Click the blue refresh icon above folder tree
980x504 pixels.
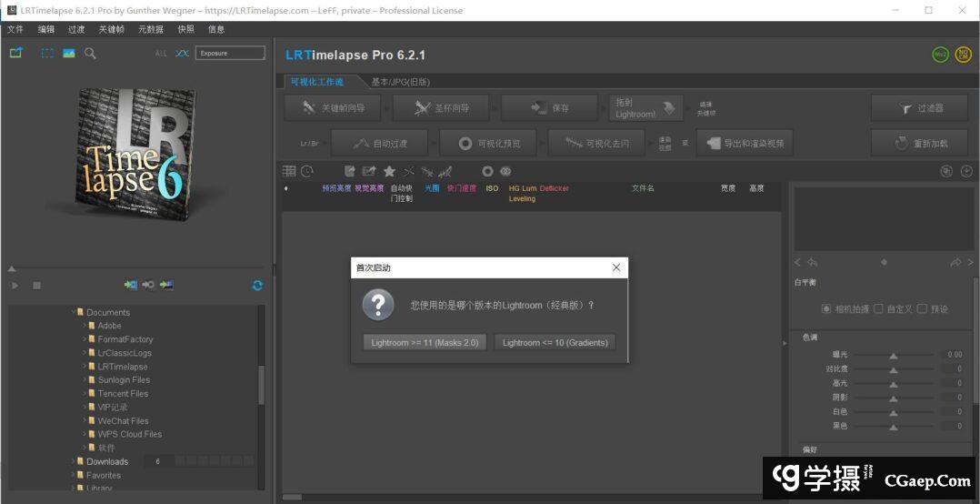[257, 285]
